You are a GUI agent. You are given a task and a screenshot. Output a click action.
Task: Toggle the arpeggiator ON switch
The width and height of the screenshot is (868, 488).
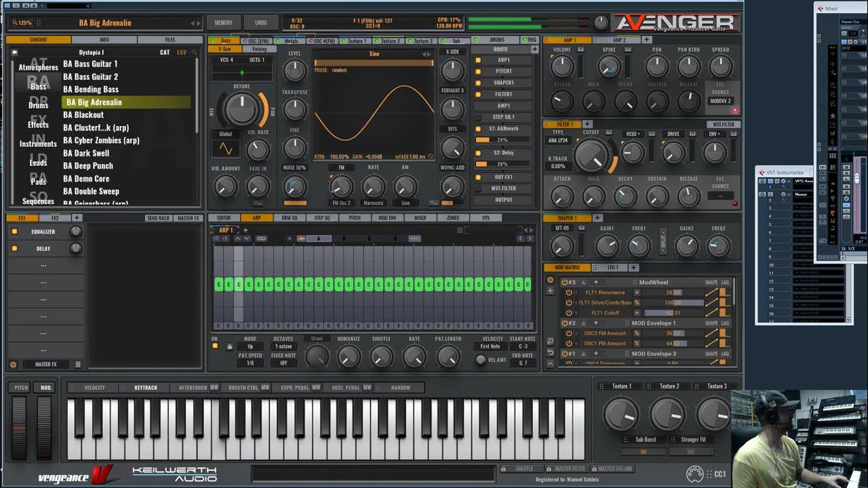(x=215, y=346)
